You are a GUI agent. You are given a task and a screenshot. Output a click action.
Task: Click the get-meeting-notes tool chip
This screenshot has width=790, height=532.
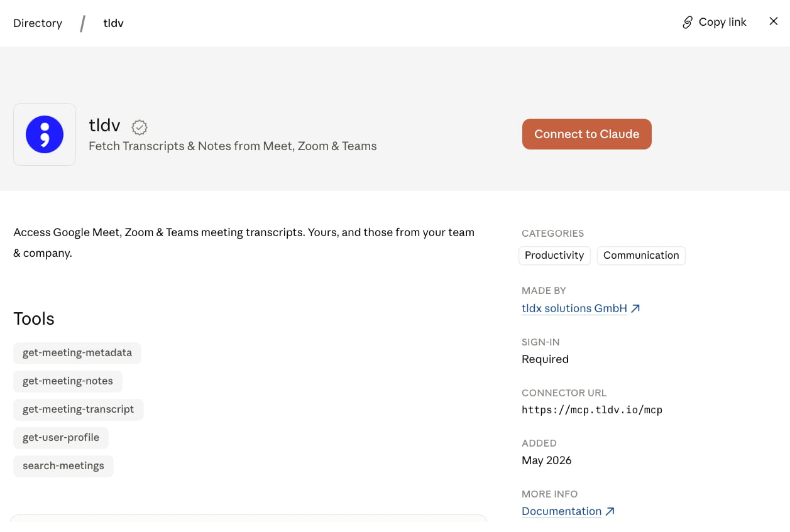pos(68,381)
